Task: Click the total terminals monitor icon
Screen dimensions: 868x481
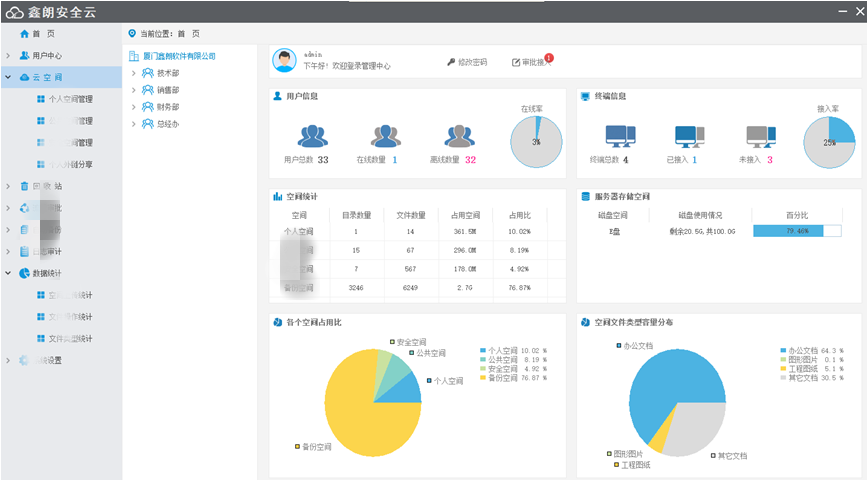Action: pyautogui.click(x=620, y=137)
